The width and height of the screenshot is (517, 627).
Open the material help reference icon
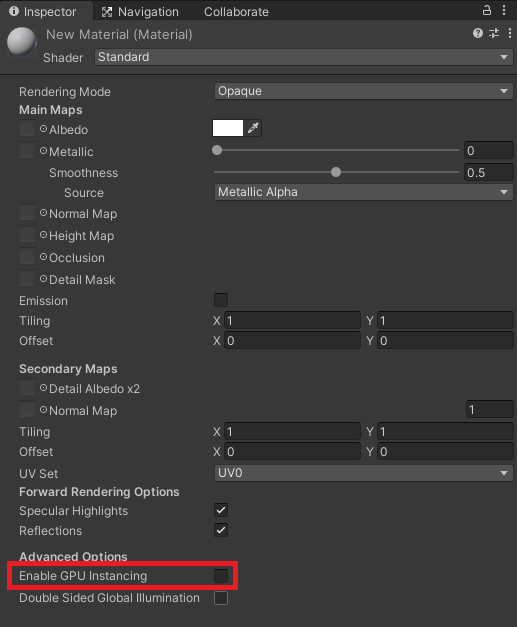477,33
